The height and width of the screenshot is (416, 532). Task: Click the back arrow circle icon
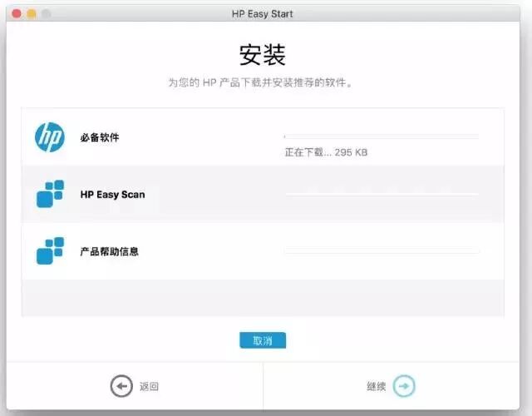click(121, 386)
